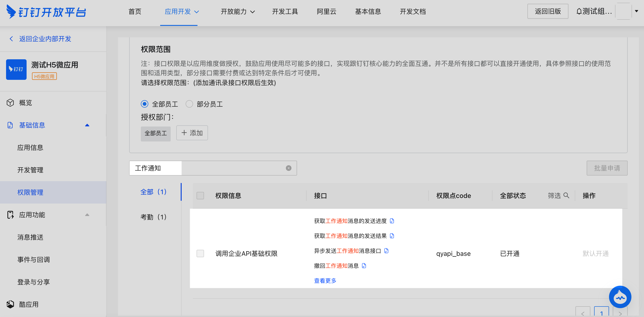Open the 开发文档 nav item
The image size is (644, 317).
413,11
